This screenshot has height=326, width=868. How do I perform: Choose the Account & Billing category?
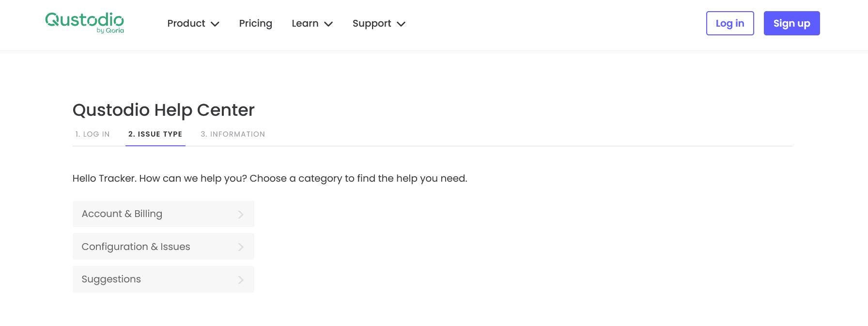163,214
